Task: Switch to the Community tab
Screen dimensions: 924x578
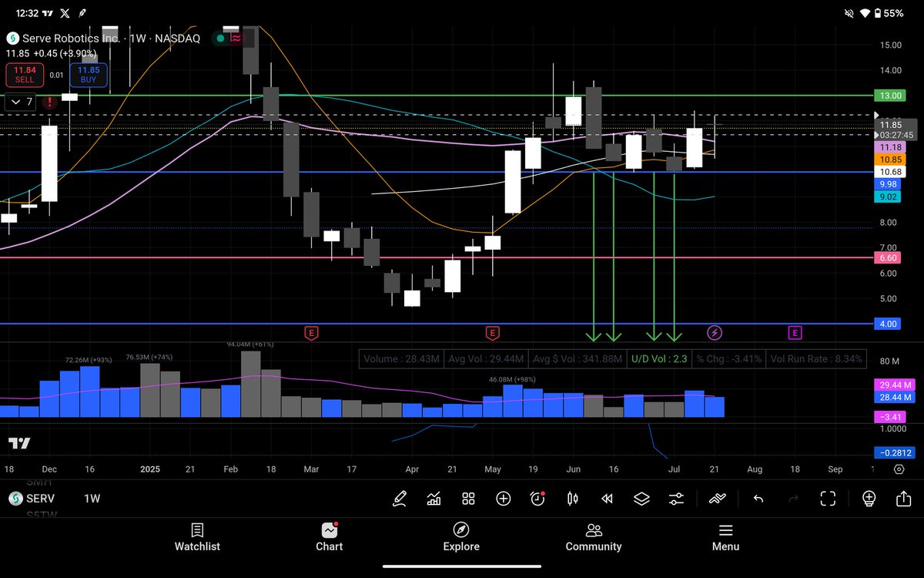Action: point(594,538)
